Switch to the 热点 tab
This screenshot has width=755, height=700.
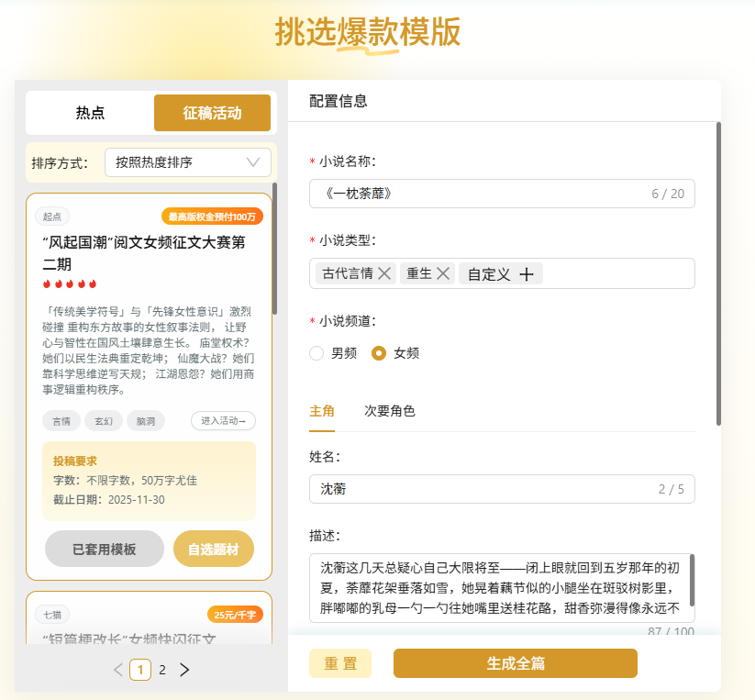[x=90, y=113]
